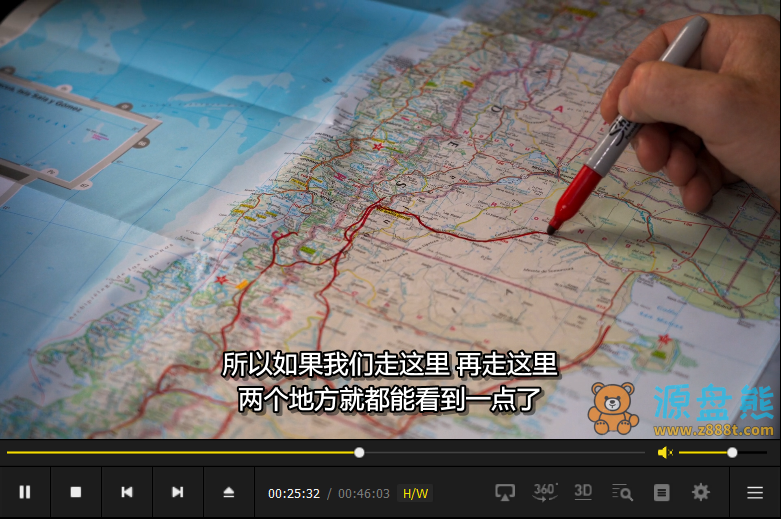The height and width of the screenshot is (519, 781).
Task: Open the playlist search icon
Action: click(x=622, y=492)
